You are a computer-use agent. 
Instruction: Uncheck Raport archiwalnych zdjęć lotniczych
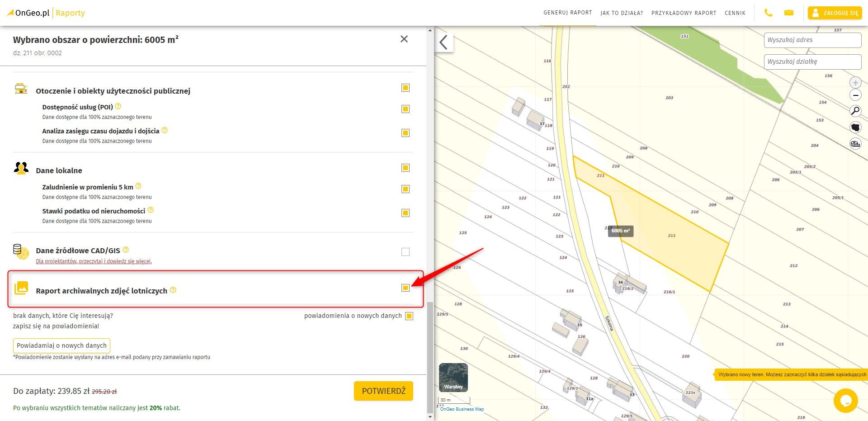click(406, 288)
